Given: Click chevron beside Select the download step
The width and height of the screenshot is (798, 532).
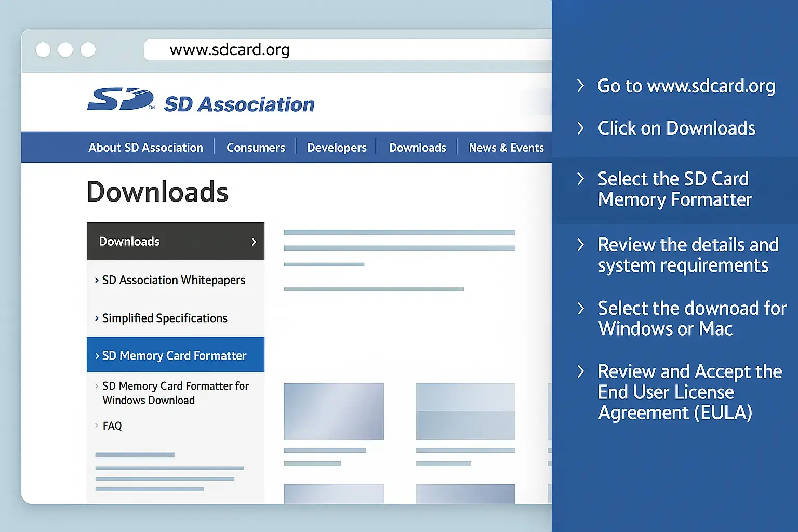Looking at the screenshot, I should pos(581,308).
